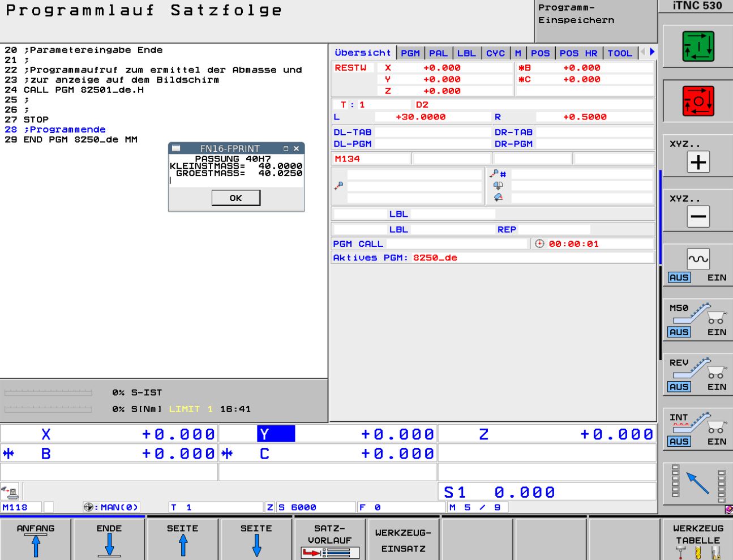This screenshot has width=733, height=560.
Task: Click the blue arrow softkey-row switch icon
Action: click(698, 484)
